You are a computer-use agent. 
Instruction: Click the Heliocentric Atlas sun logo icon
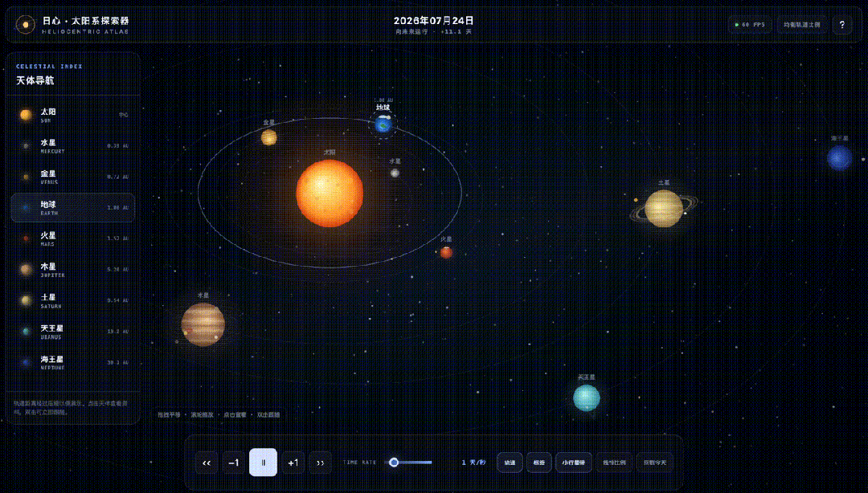[x=26, y=24]
